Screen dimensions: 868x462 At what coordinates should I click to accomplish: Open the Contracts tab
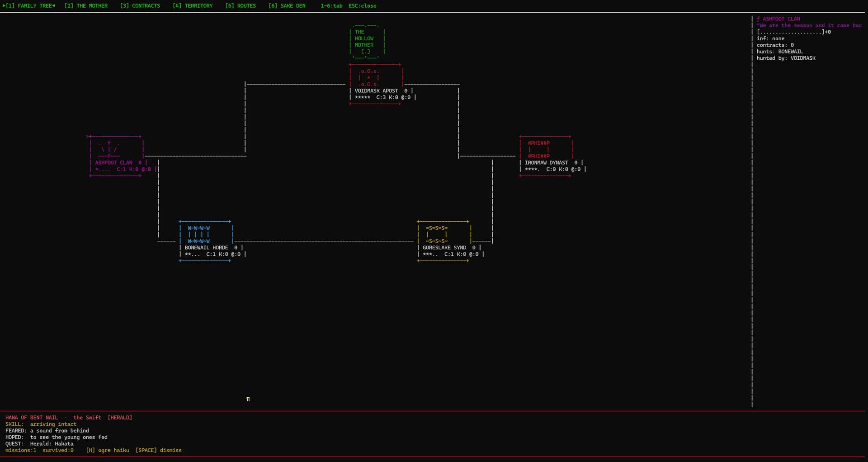click(x=140, y=6)
